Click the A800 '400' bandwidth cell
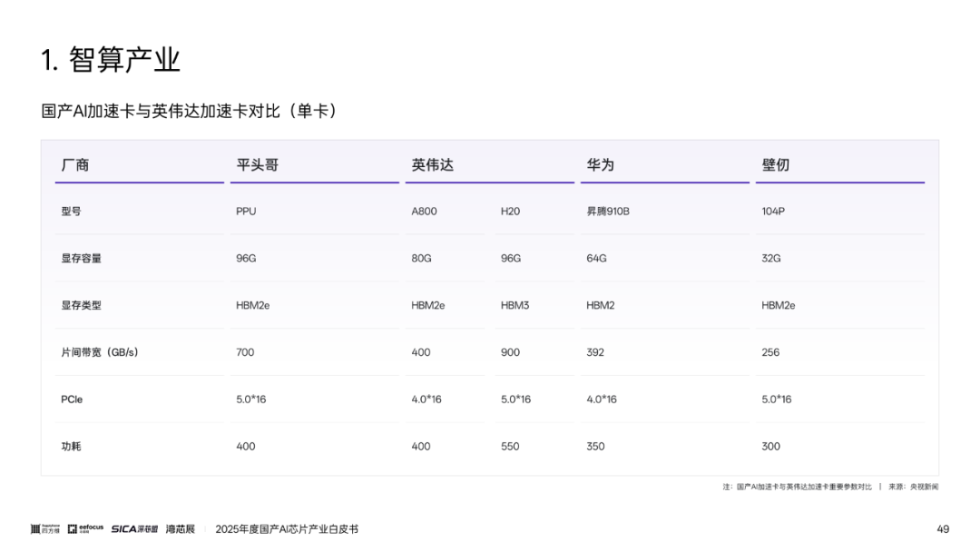This screenshot has width=980, height=552. [x=421, y=352]
